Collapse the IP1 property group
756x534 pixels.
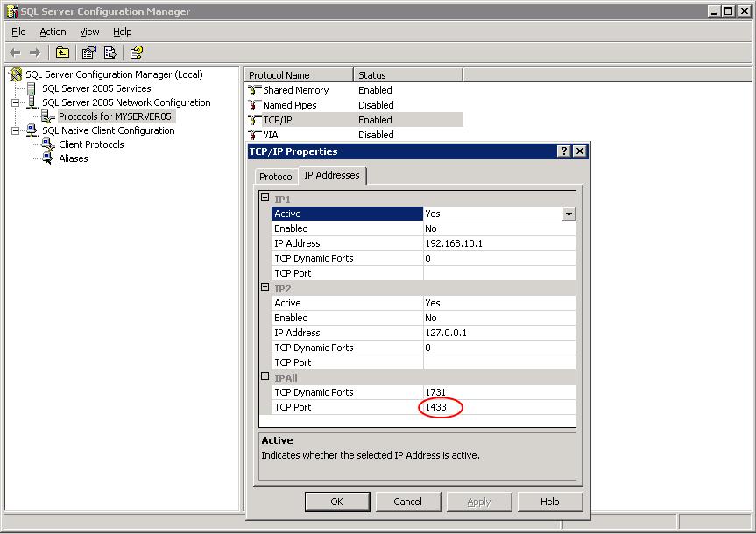pyautogui.click(x=265, y=199)
